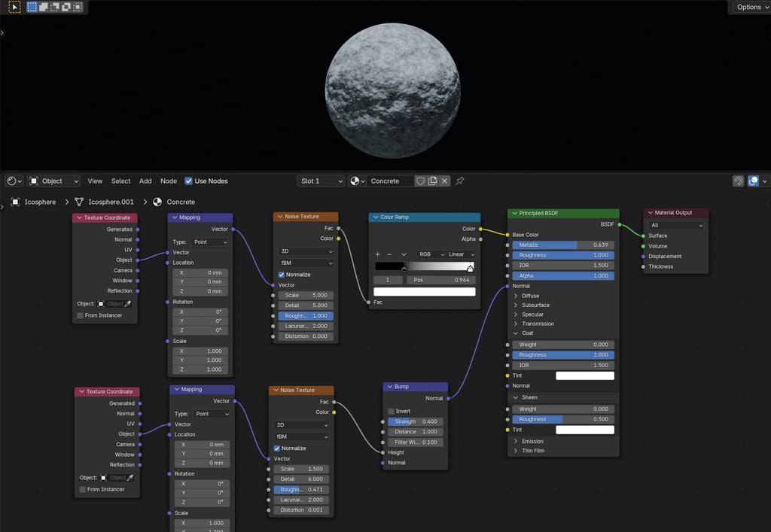The image size is (771, 532).
Task: Click the overlay icon in node editor header
Action: (753, 181)
